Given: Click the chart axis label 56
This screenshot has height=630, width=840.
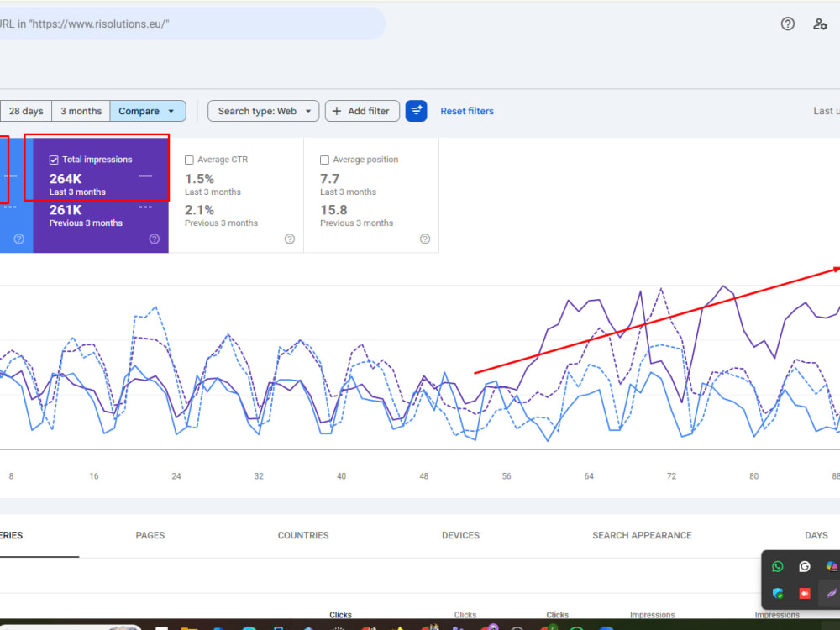Looking at the screenshot, I should coord(507,476).
